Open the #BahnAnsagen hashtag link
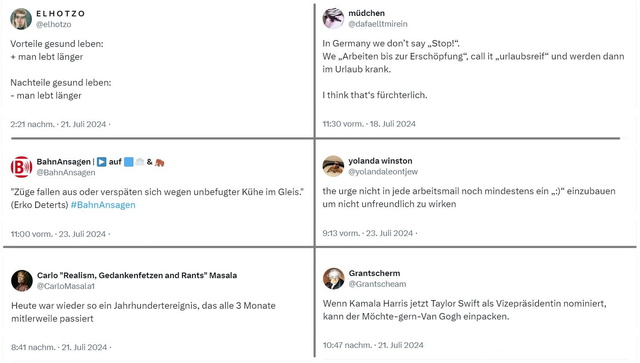 [103, 205]
